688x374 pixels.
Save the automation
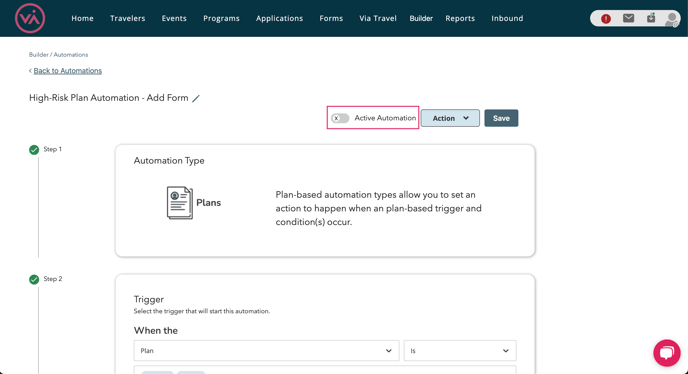tap(501, 118)
